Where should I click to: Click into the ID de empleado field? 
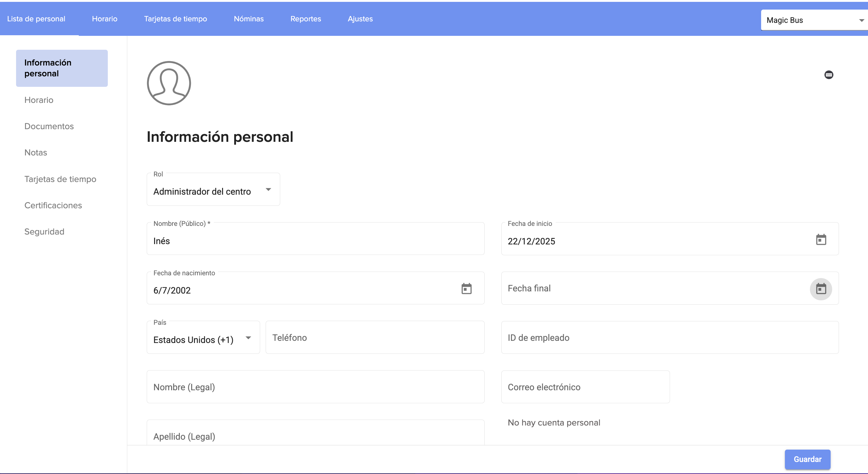click(x=669, y=337)
